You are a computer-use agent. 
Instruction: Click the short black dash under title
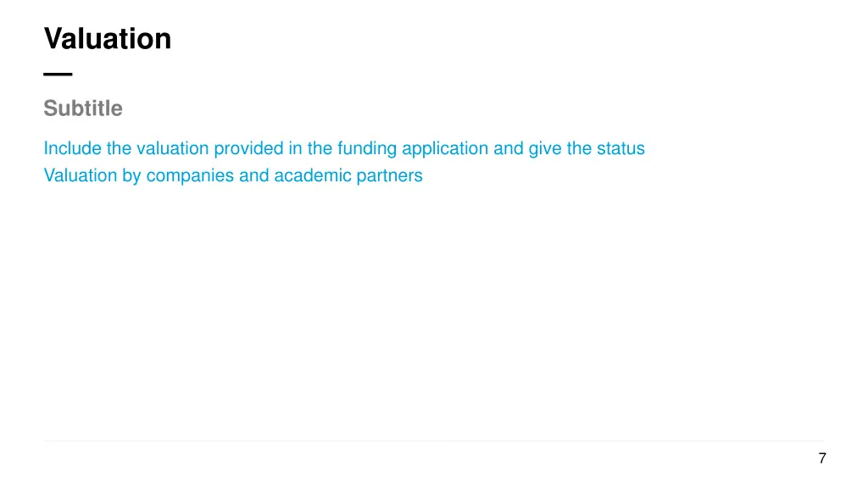coord(58,74)
